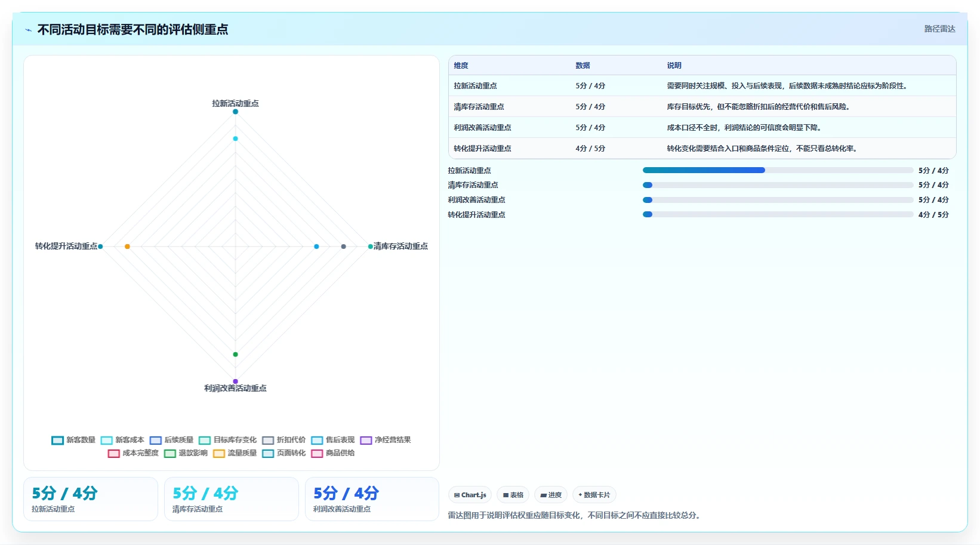This screenshot has height=545, width=980.
Task: Toggle the 净经营结果 legend series
Action: tap(385, 440)
